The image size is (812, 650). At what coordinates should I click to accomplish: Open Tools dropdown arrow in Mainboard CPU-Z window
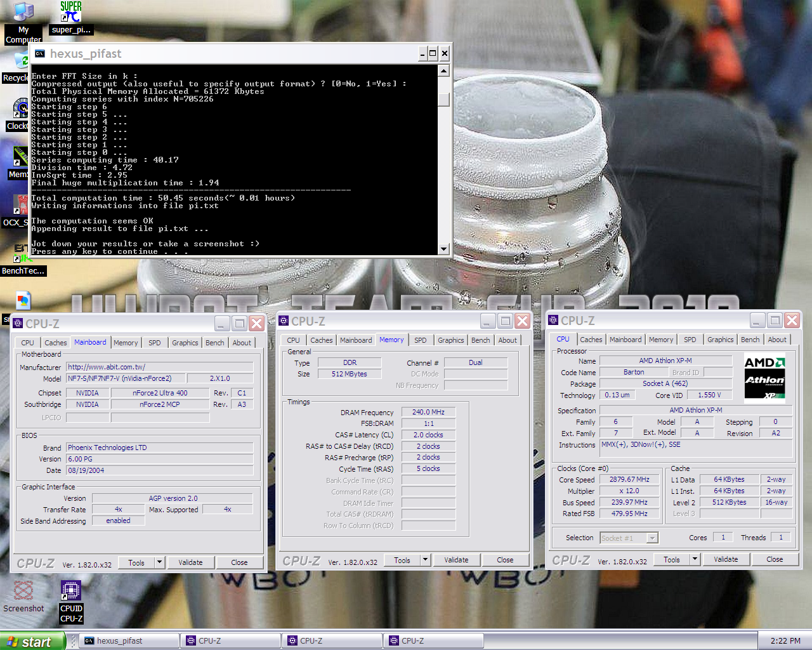pos(159,562)
